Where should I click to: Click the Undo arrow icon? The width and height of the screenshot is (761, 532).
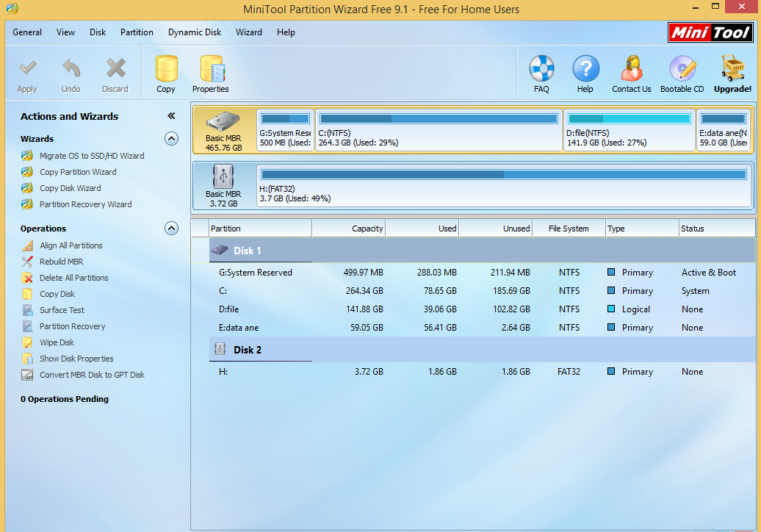point(71,68)
